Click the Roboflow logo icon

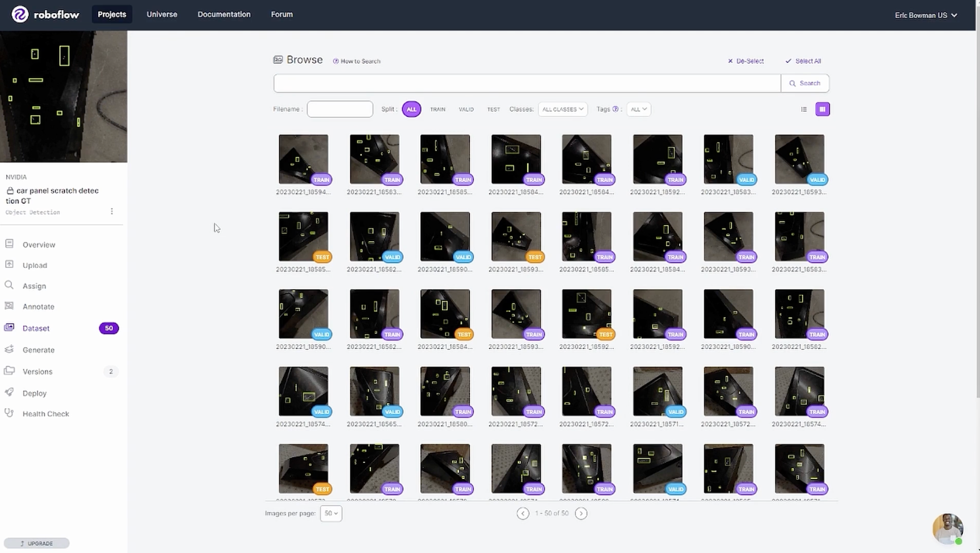point(20,14)
